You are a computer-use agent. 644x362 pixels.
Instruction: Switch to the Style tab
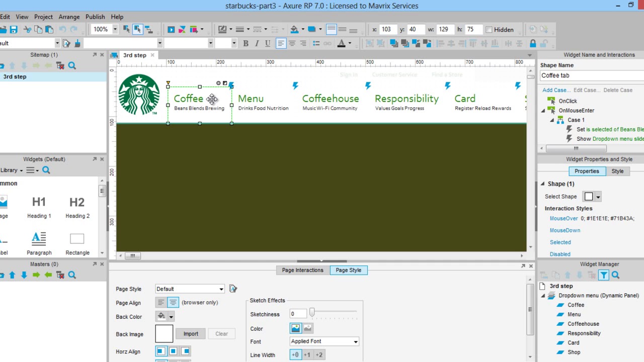coord(617,171)
